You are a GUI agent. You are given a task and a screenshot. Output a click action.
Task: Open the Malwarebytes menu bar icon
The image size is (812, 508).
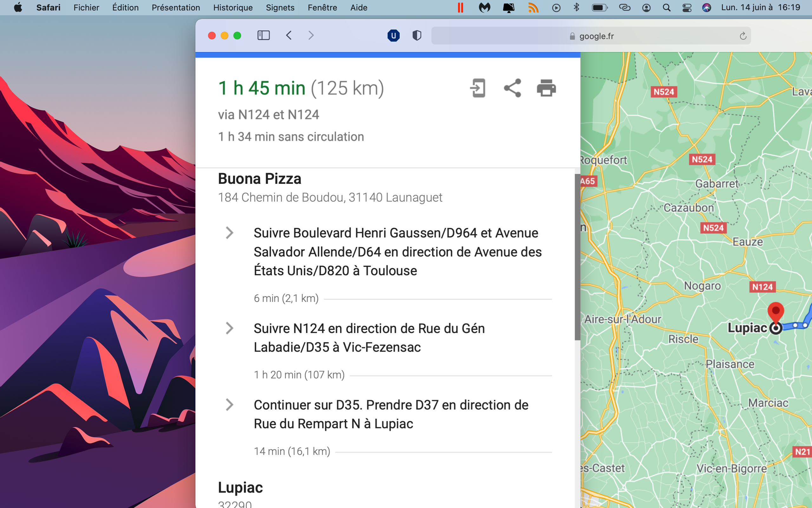[485, 7]
